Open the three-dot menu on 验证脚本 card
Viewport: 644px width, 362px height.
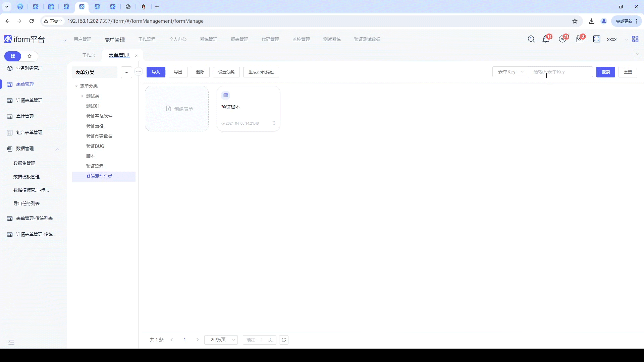coord(274,123)
